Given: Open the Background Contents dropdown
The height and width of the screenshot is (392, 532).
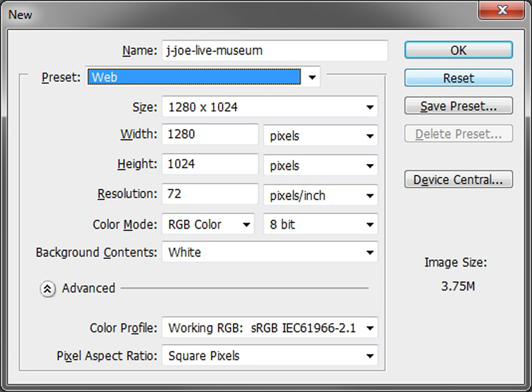Looking at the screenshot, I should [270, 252].
